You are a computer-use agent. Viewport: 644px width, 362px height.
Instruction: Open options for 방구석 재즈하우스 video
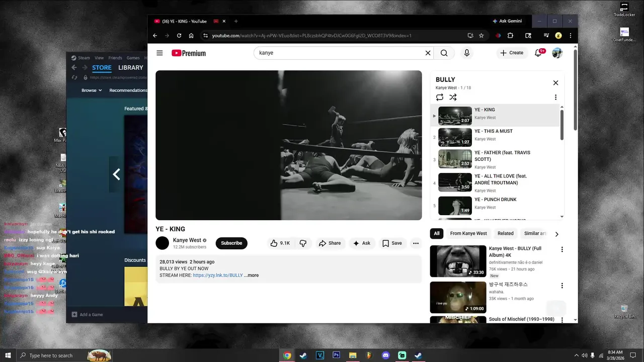562,286
